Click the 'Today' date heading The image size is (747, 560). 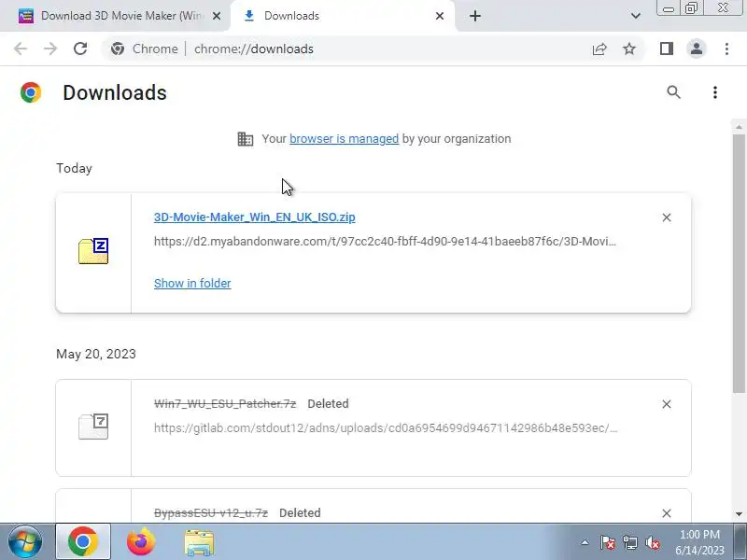coord(74,169)
